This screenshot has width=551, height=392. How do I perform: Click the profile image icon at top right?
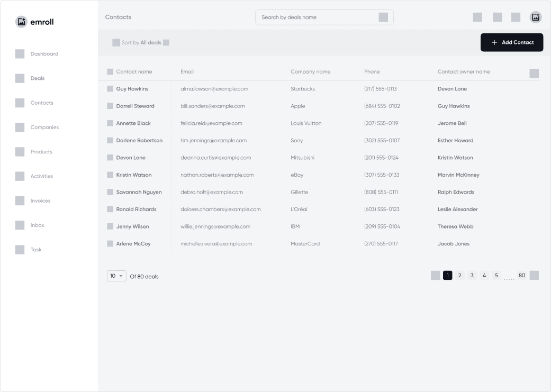(x=535, y=16)
